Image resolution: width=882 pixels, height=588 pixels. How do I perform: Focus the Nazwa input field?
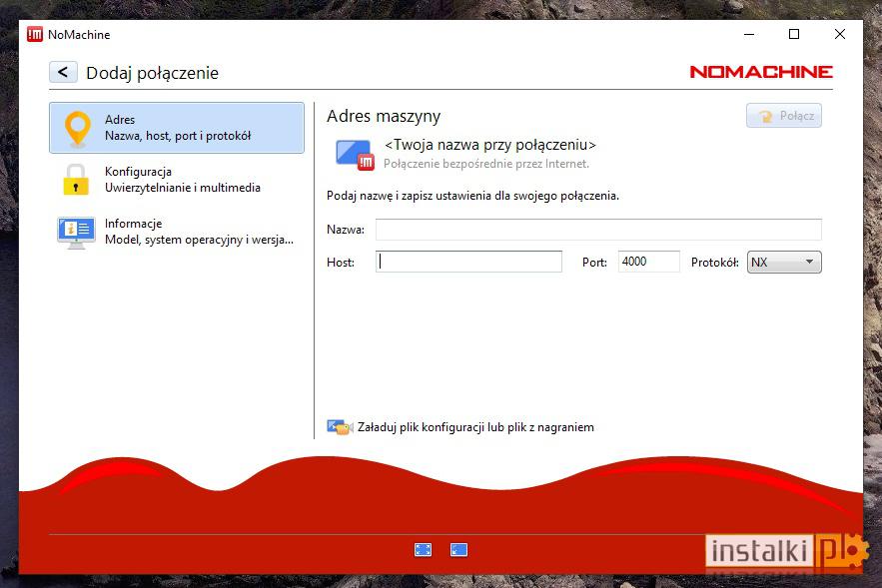point(598,230)
